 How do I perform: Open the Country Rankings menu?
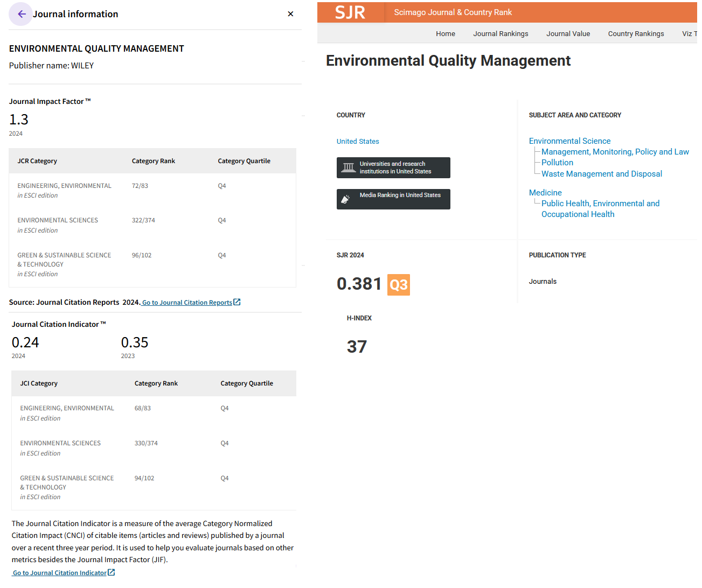pyautogui.click(x=636, y=33)
